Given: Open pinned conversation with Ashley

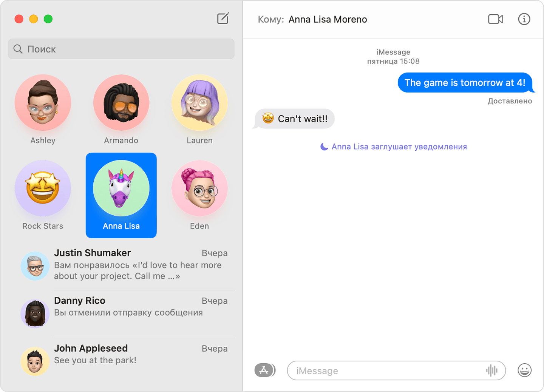Looking at the screenshot, I should click(x=43, y=110).
